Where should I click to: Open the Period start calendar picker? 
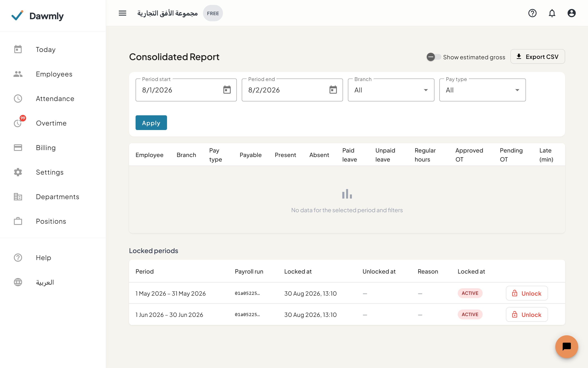coord(227,90)
